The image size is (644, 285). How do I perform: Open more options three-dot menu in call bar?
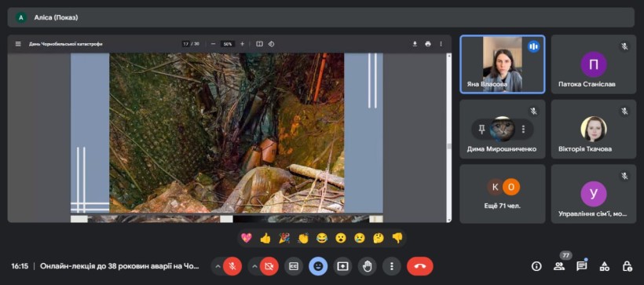coord(391,266)
